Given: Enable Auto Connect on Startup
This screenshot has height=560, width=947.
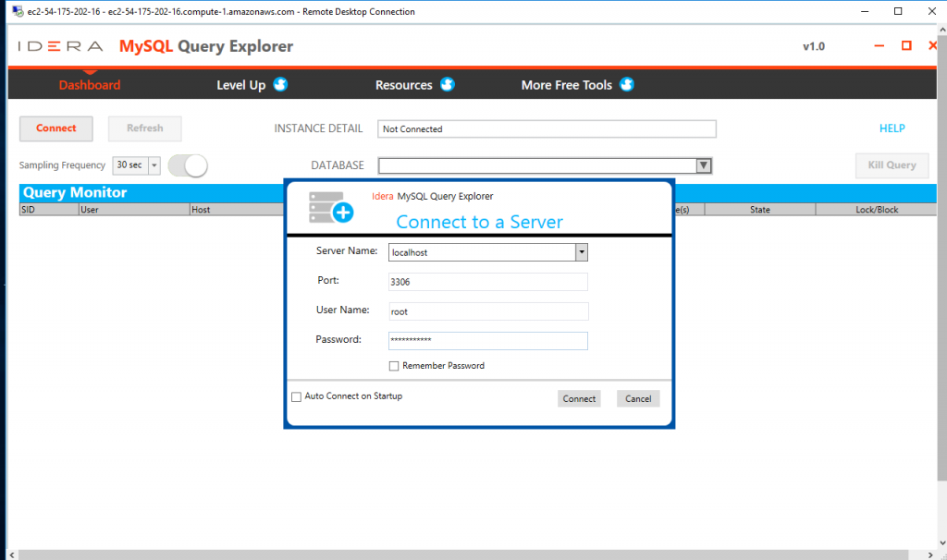Looking at the screenshot, I should coord(297,396).
